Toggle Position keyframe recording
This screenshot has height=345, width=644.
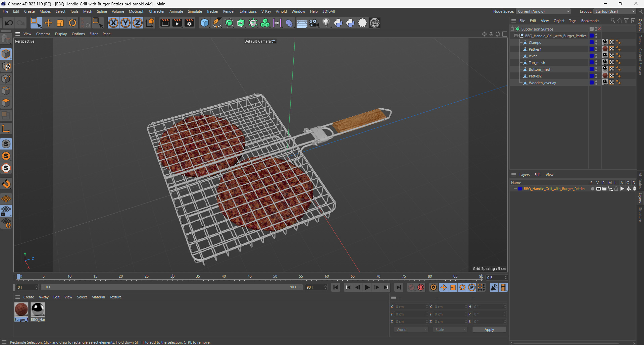tap(444, 287)
